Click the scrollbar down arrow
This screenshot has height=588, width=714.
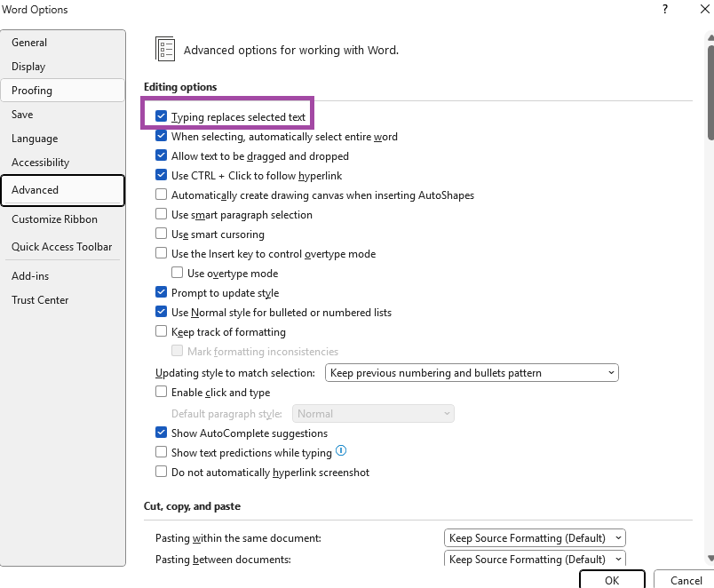[x=710, y=558]
